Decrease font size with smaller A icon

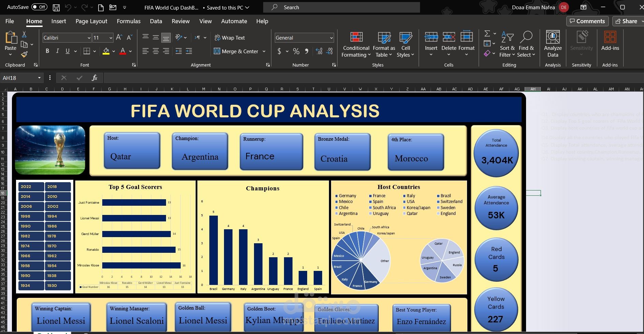[130, 38]
